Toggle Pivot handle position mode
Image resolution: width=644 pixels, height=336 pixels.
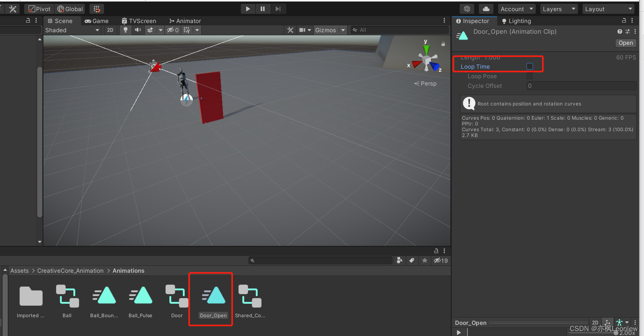point(40,9)
